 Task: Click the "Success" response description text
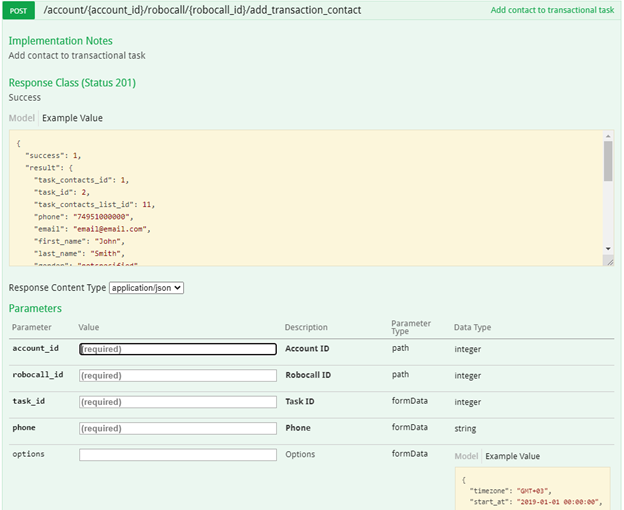(25, 97)
